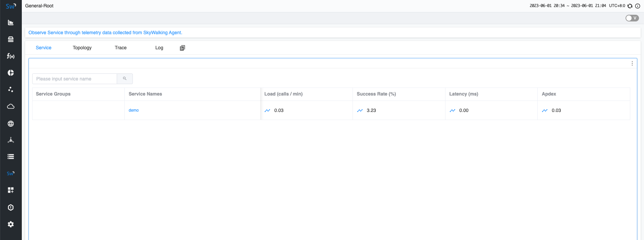Viewport: 644px width, 240px height.
Task: Click the dashboard grid-plus sidebar icon
Action: (x=11, y=190)
